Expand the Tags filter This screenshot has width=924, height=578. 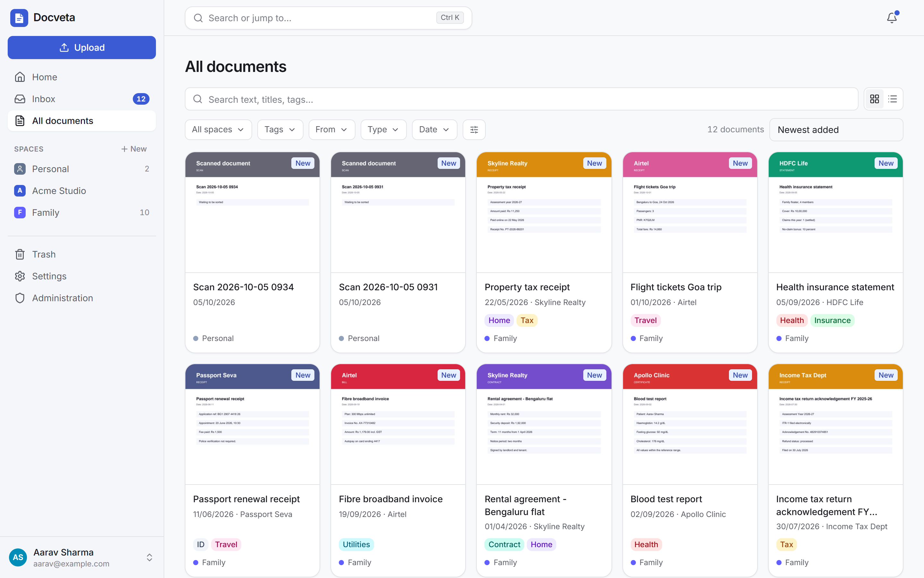click(x=280, y=130)
